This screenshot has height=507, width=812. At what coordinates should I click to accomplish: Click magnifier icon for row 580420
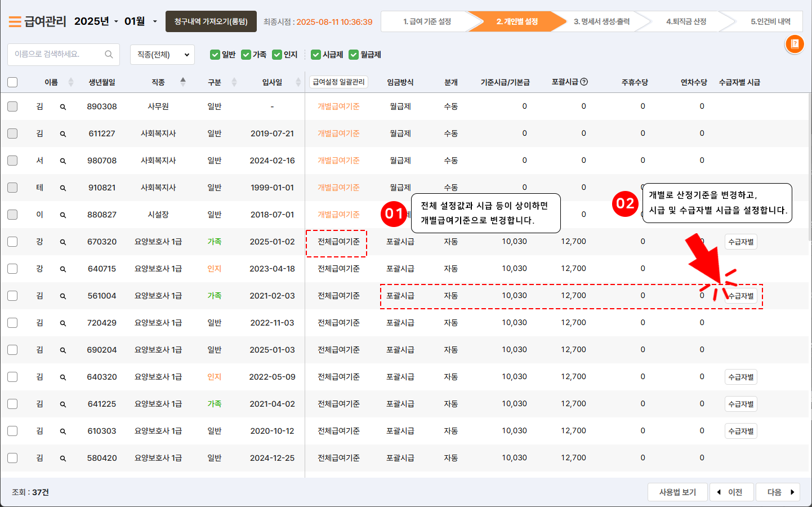63,459
